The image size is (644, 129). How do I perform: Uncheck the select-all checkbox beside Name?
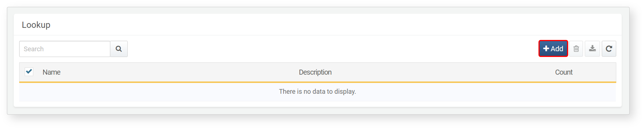click(29, 72)
